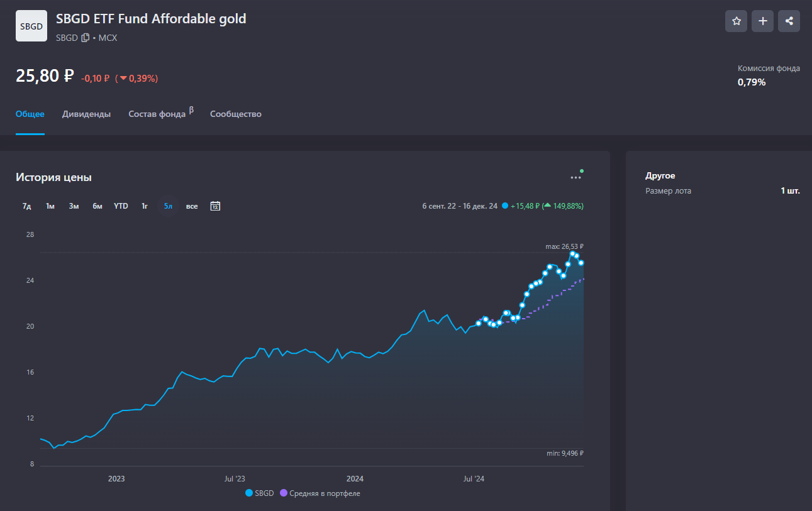Screen dimensions: 812x511
Task: Copy the SBGD ticker symbol
Action: [x=86, y=38]
